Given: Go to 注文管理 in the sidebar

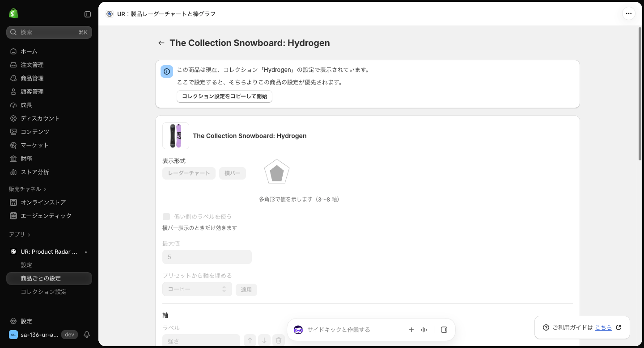Looking at the screenshot, I should pos(49,65).
